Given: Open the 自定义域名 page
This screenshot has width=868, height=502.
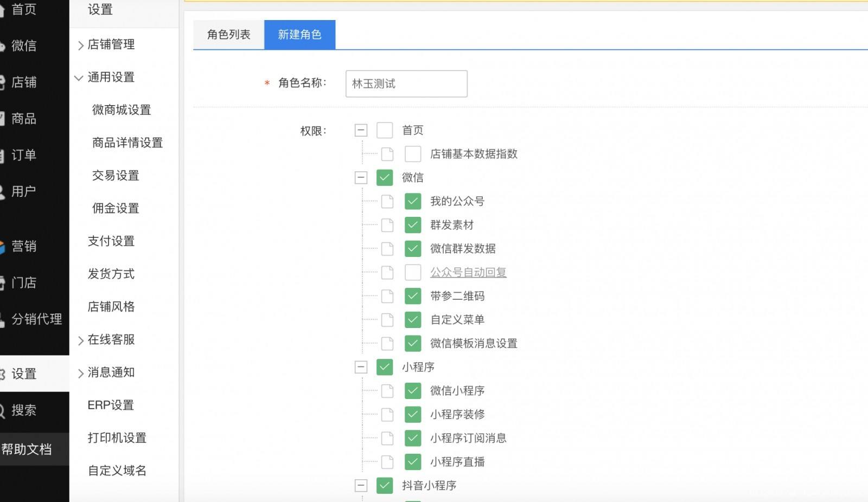Looking at the screenshot, I should tap(117, 471).
